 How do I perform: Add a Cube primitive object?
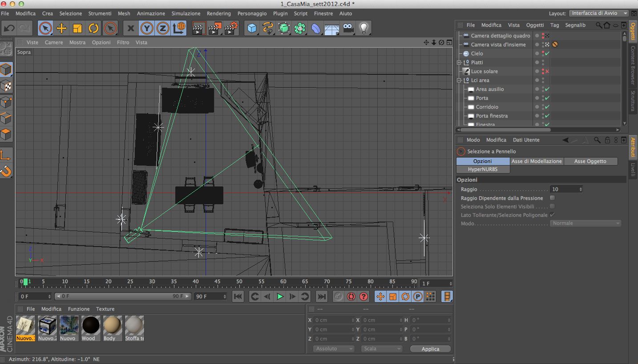(x=252, y=28)
